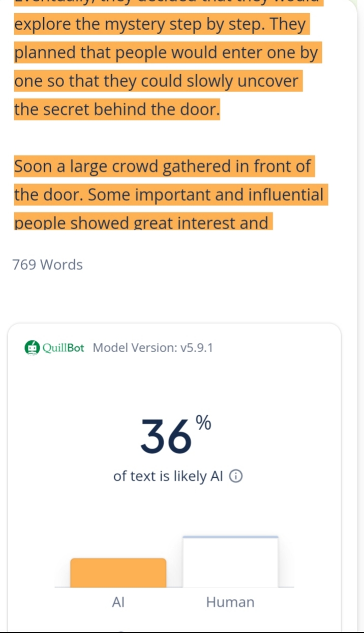The height and width of the screenshot is (633, 364).
Task: Click the QuillBot brand name text
Action: 63,348
